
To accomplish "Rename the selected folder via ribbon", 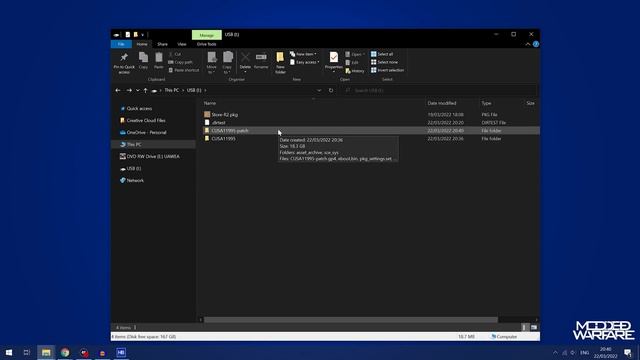I will [261, 60].
